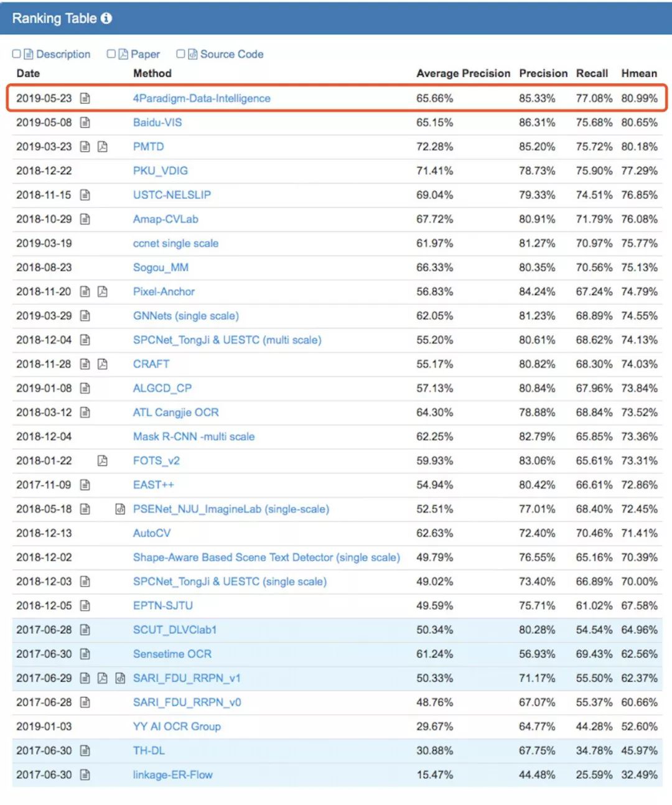Viewport: 672px width, 805px height.
Task: Open the Baidu-VIS method link
Action: pos(157,123)
